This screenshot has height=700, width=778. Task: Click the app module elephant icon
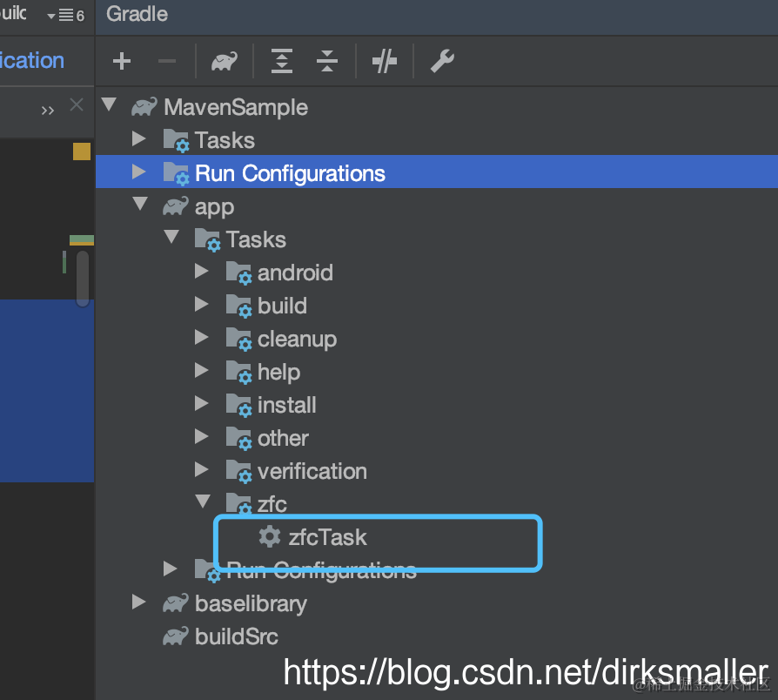pyautogui.click(x=175, y=206)
